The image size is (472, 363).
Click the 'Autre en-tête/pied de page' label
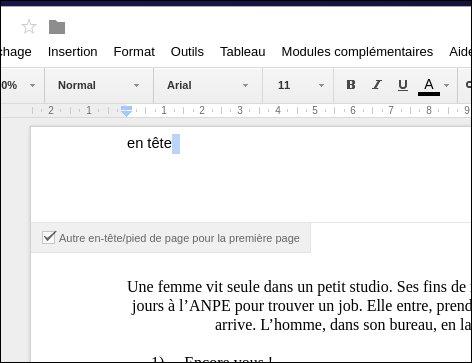(x=179, y=238)
